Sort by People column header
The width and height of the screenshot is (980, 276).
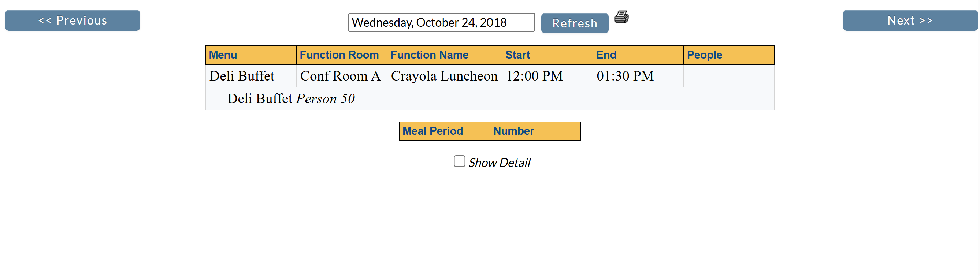[704, 55]
